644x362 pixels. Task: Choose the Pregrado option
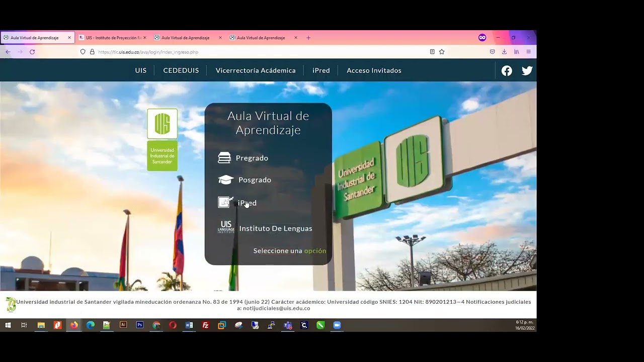pyautogui.click(x=252, y=158)
